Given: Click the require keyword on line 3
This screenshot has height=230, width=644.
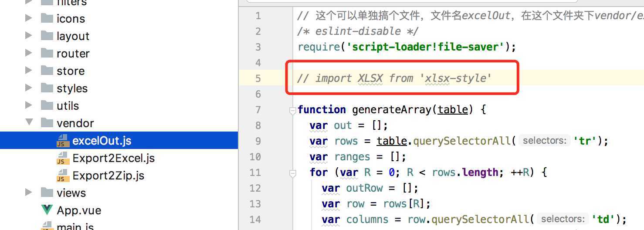Looking at the screenshot, I should (319, 47).
